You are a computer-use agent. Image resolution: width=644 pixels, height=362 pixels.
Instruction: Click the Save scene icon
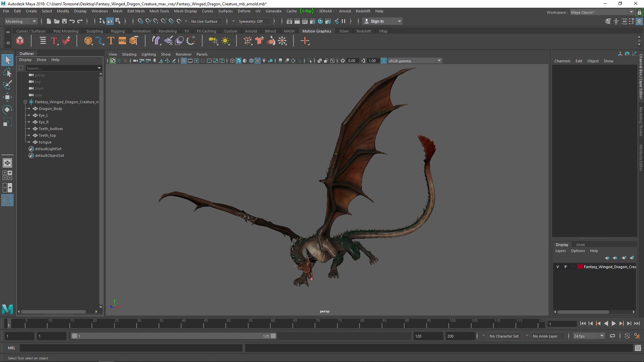64,21
